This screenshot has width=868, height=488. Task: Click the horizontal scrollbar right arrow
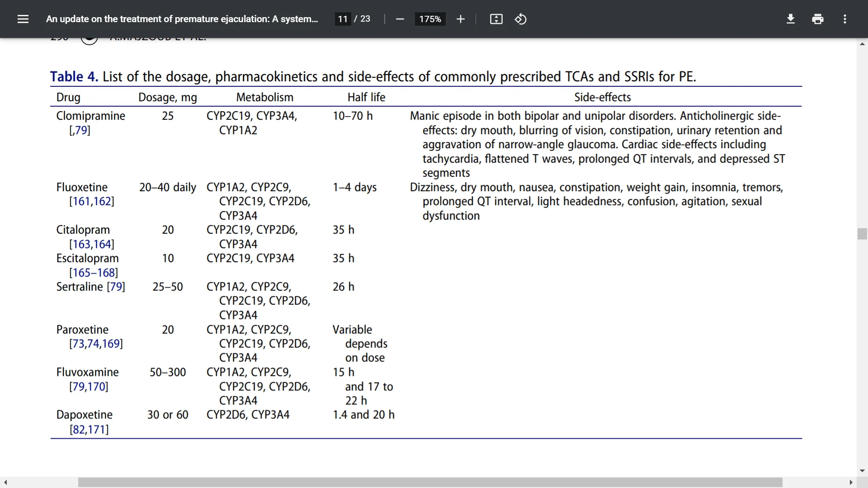pyautogui.click(x=851, y=483)
